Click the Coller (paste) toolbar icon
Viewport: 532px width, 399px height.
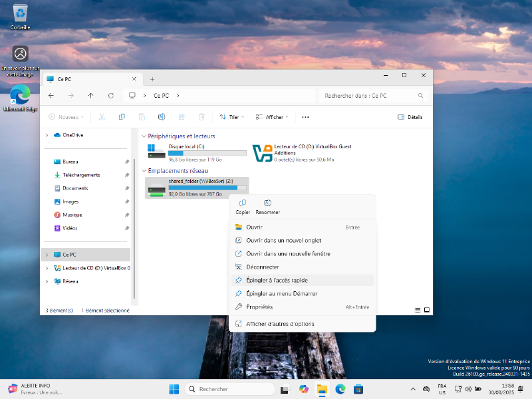coord(142,116)
